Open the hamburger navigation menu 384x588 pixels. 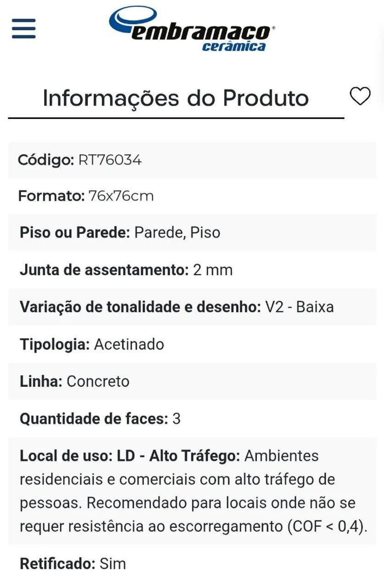(24, 28)
